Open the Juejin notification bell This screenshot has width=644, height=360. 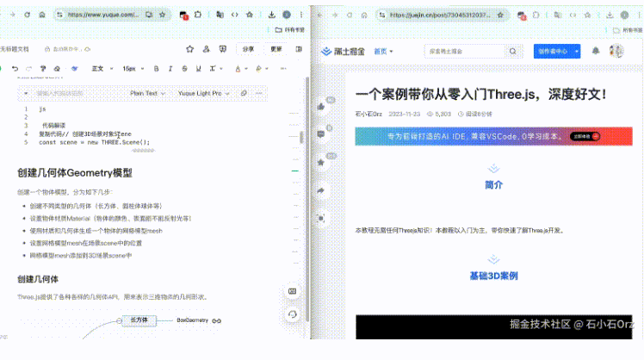596,51
